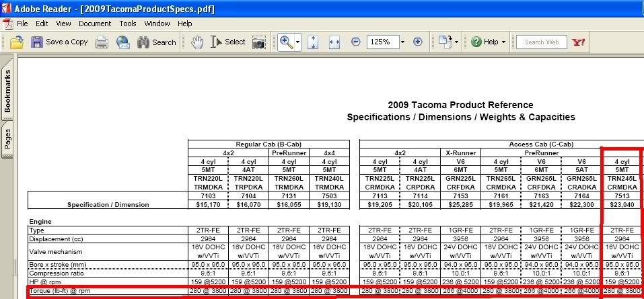Click the PDF document icon beside File
The width and height of the screenshot is (644, 299).
[x=7, y=24]
